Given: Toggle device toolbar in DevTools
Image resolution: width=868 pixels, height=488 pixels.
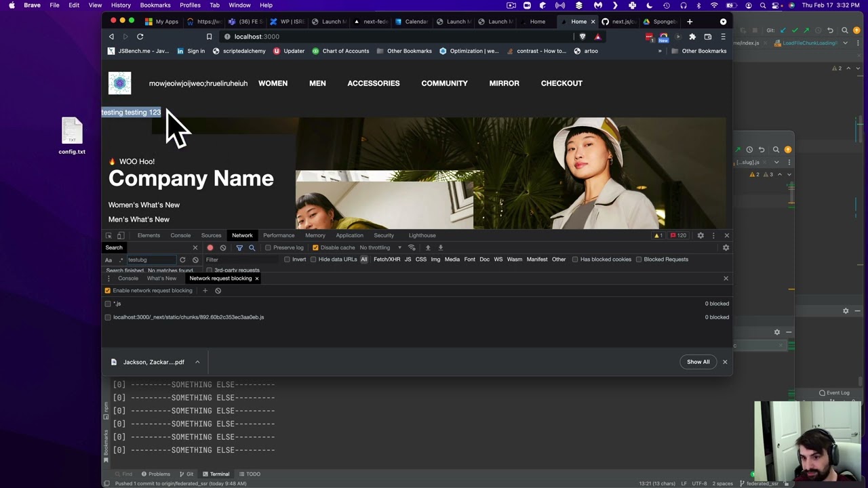Looking at the screenshot, I should (x=121, y=235).
